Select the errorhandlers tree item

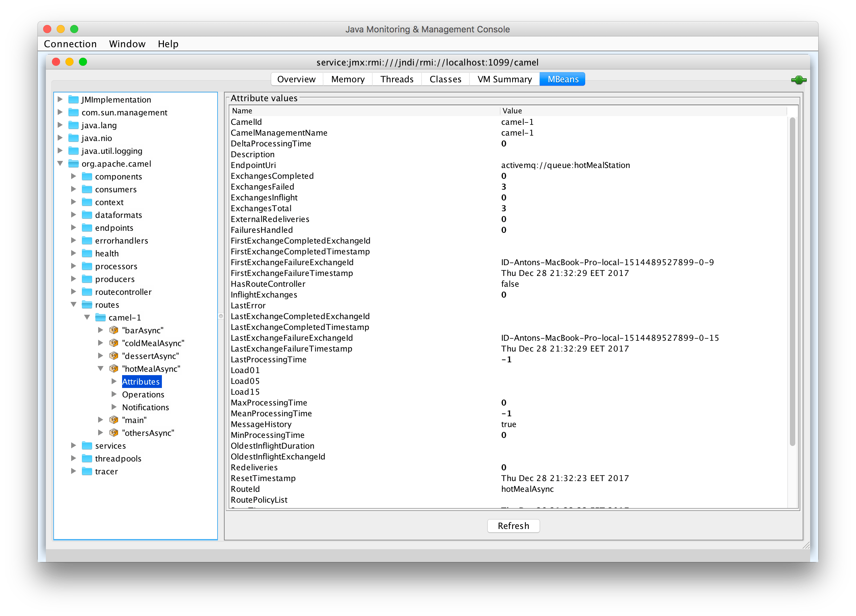coord(121,241)
